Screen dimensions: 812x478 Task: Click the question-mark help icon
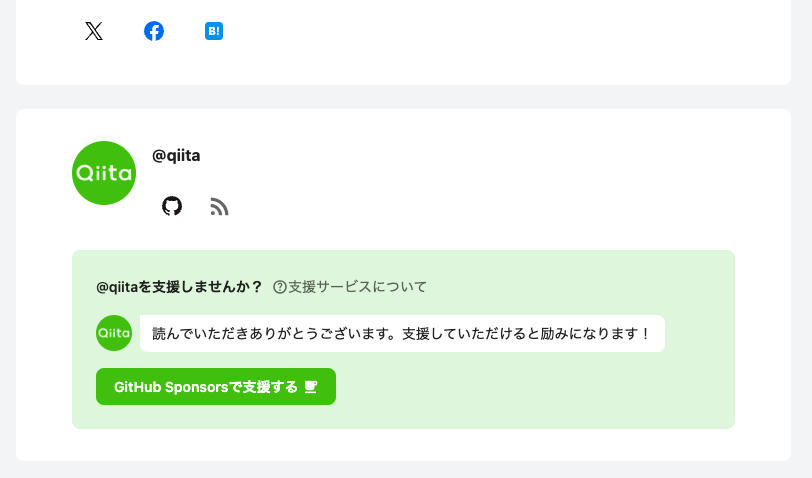click(x=280, y=287)
